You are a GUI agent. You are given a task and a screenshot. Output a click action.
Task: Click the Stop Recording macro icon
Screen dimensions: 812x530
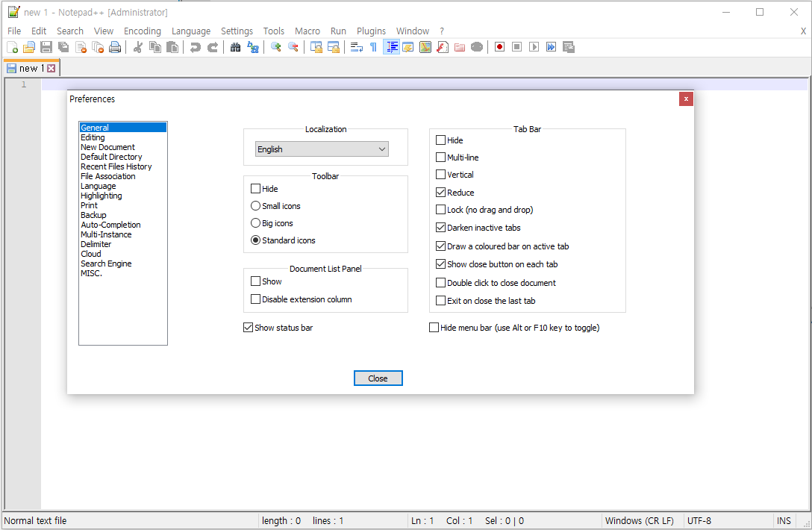pyautogui.click(x=516, y=48)
